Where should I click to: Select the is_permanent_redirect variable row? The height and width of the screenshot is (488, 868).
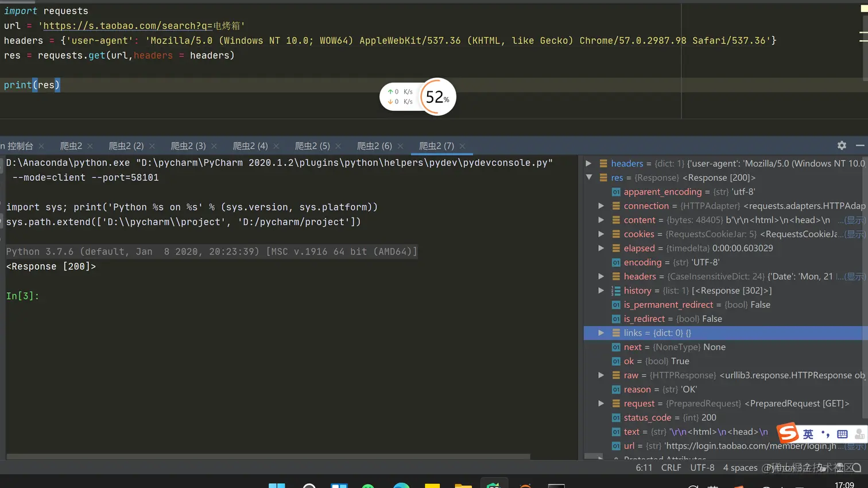click(724, 305)
